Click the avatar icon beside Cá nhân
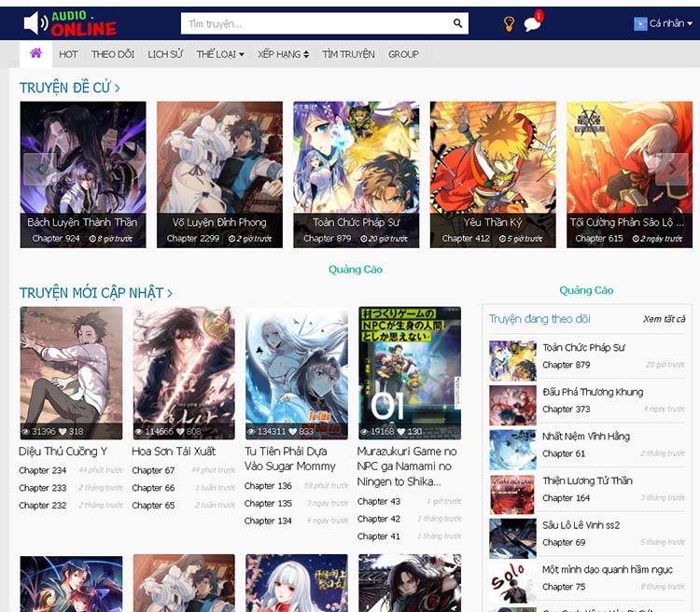Image resolution: width=700 pixels, height=612 pixels. (x=640, y=24)
